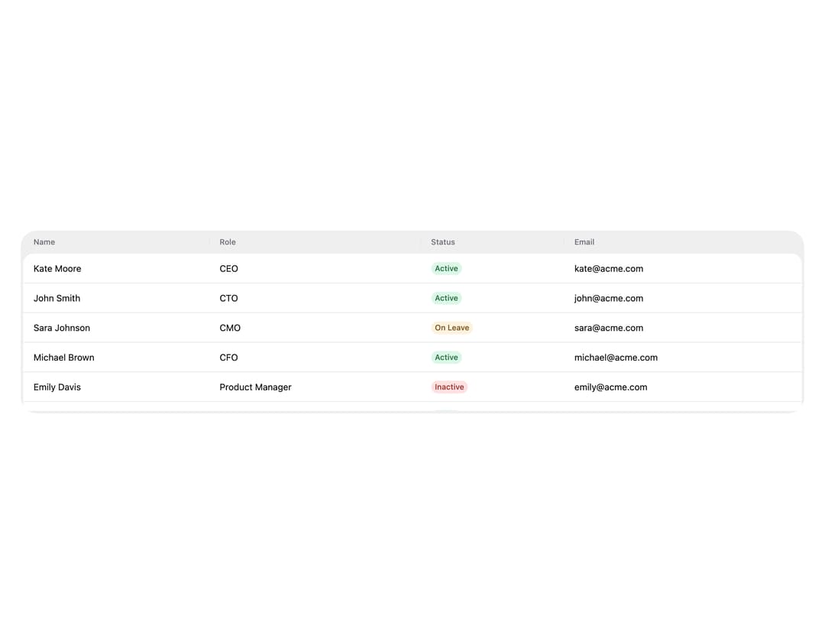Click John Smith's Active status badge

(446, 298)
